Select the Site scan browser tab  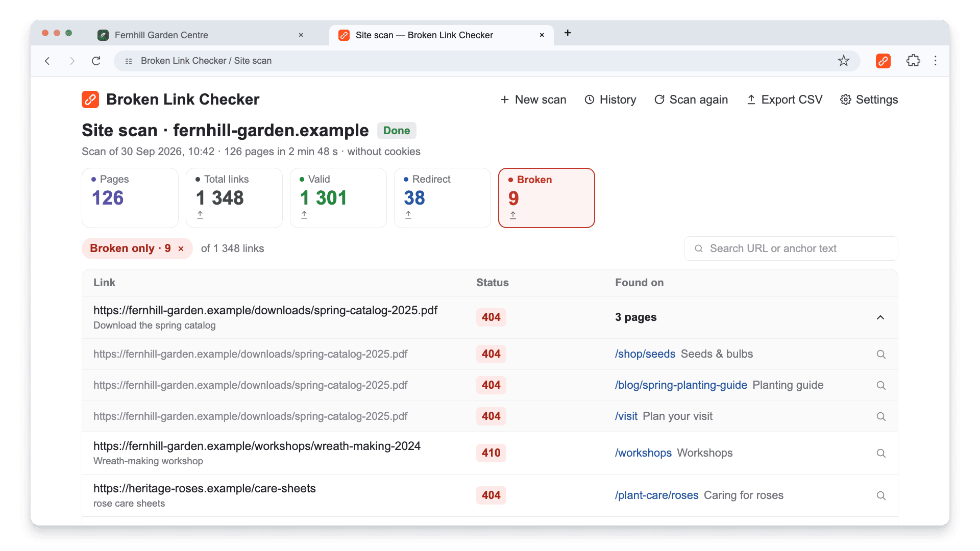click(441, 35)
